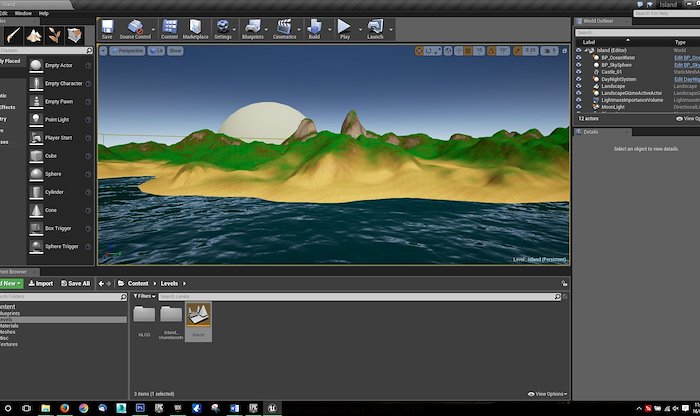Switch to Landscape mode icon
Screen dimensions: 700x416
pyautogui.click(x=34, y=35)
